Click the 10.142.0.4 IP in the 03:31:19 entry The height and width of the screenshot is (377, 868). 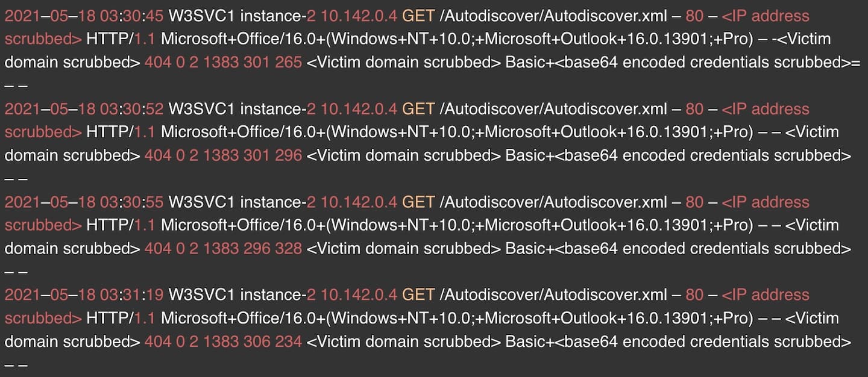[x=359, y=294]
